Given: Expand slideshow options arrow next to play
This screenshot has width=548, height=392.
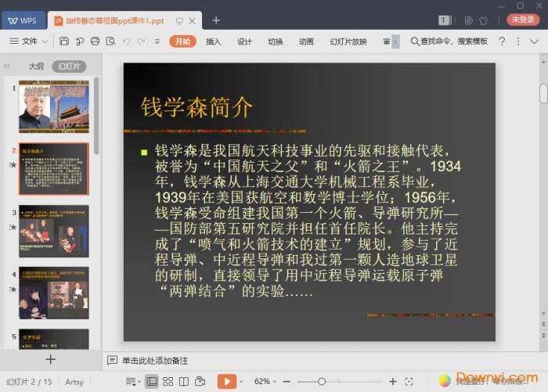Looking at the screenshot, I should pos(241,382).
